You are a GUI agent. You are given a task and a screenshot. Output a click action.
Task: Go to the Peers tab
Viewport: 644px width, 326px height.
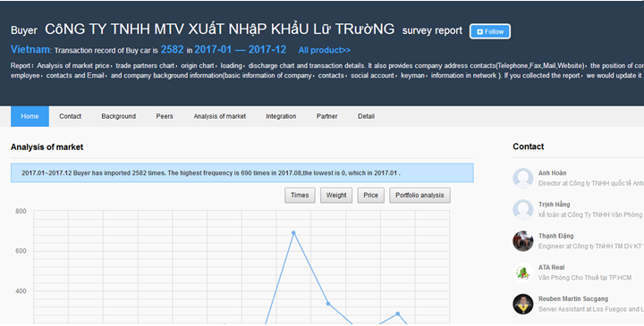click(165, 116)
